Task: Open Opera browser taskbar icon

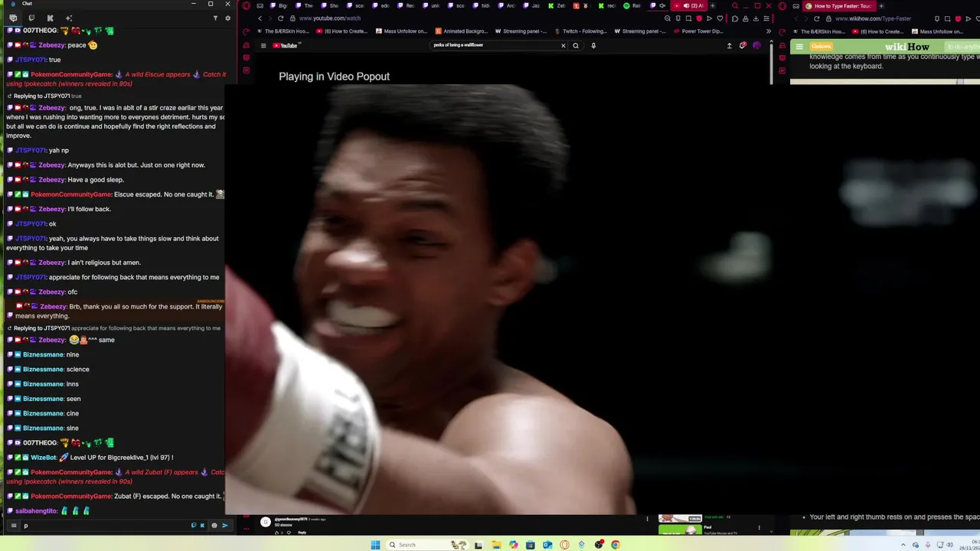Action: [x=564, y=545]
